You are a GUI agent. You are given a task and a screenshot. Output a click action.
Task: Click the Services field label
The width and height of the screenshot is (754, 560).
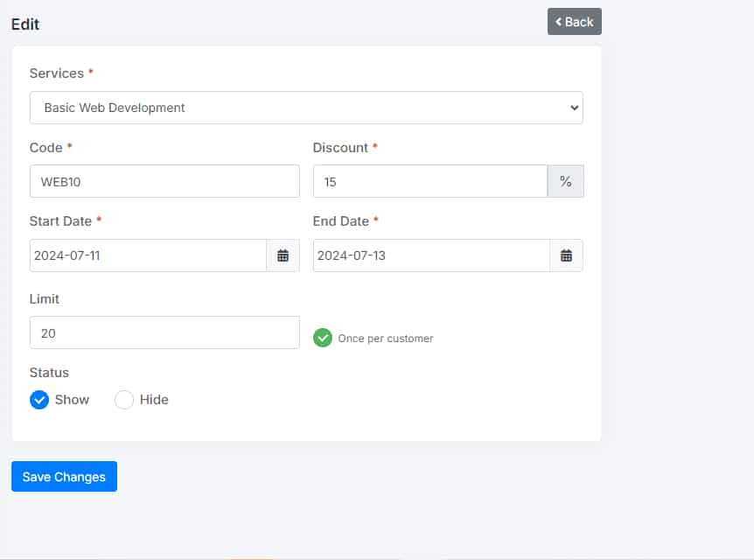coord(56,73)
